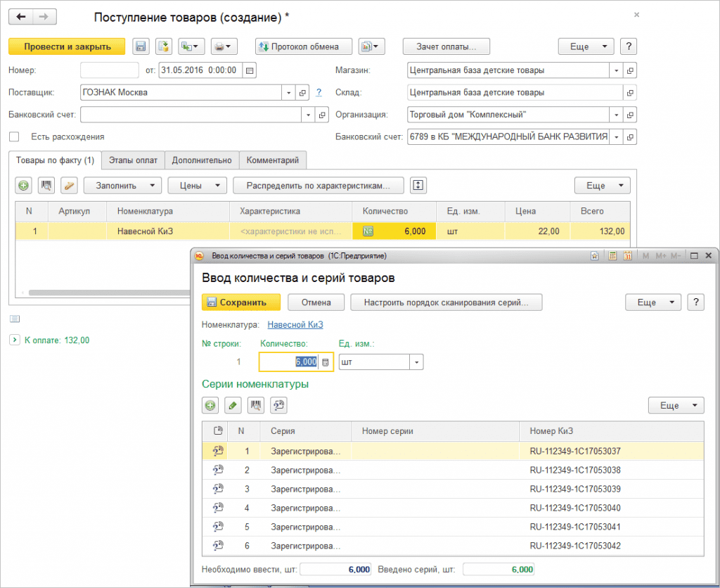Click the Номер input field
Image resolution: width=720 pixels, height=588 pixels.
pos(110,70)
